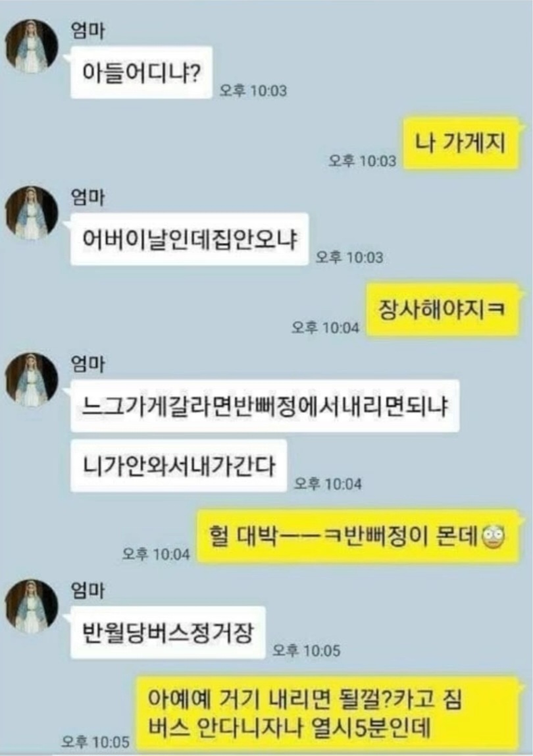Select the yellow 헐 대박 message bubble
533x756 pixels.
click(359, 536)
